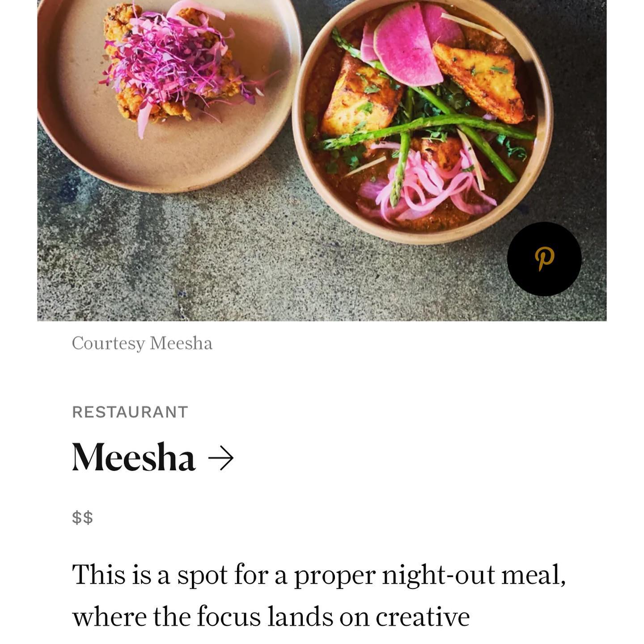Open the Meesha restaurant heading link

(153, 457)
